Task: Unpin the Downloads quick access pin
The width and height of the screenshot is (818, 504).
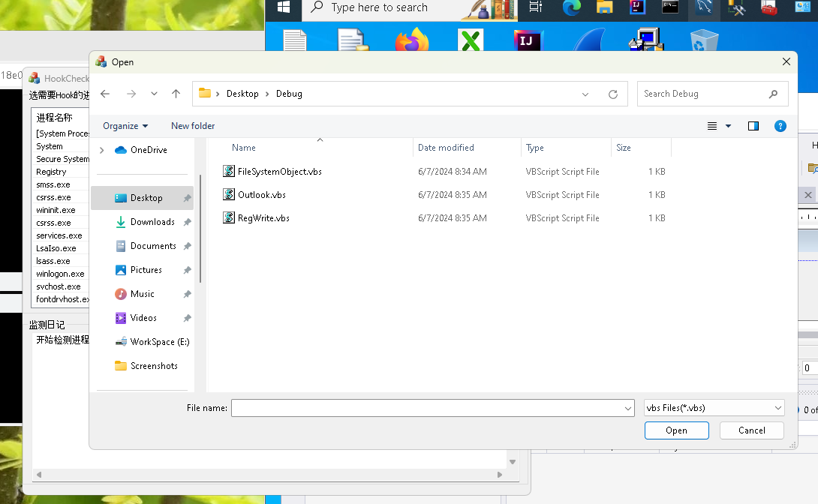Action: point(188,222)
